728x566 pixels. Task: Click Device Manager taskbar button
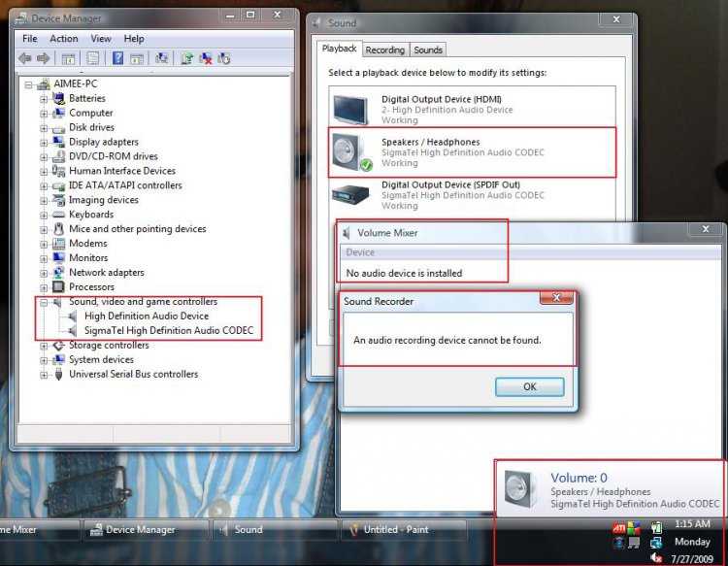point(146,529)
